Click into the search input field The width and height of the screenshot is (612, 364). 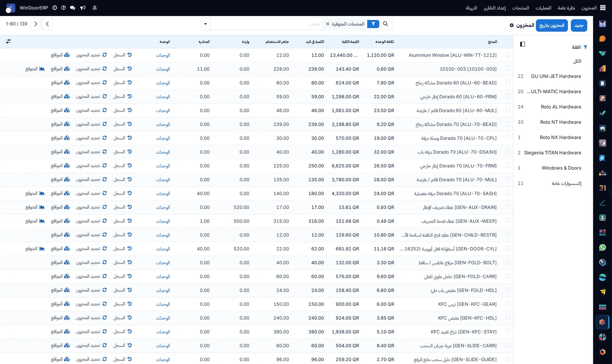coord(266,24)
